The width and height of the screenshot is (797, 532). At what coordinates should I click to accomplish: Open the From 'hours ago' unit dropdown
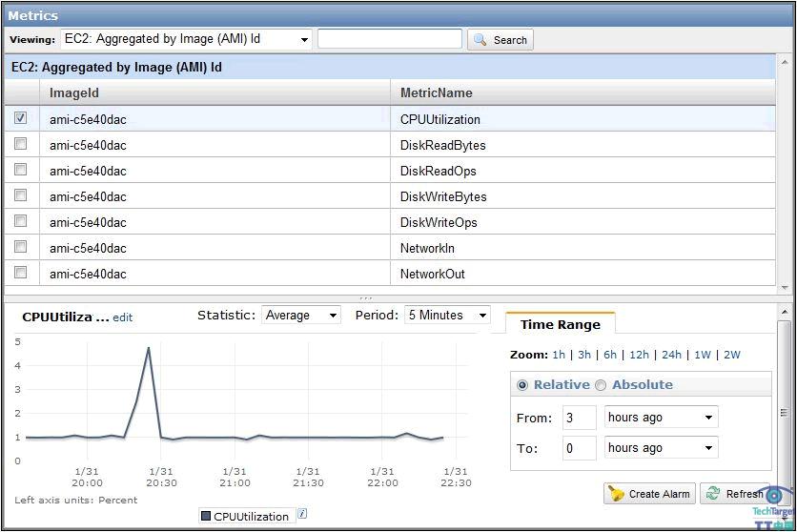coord(661,418)
